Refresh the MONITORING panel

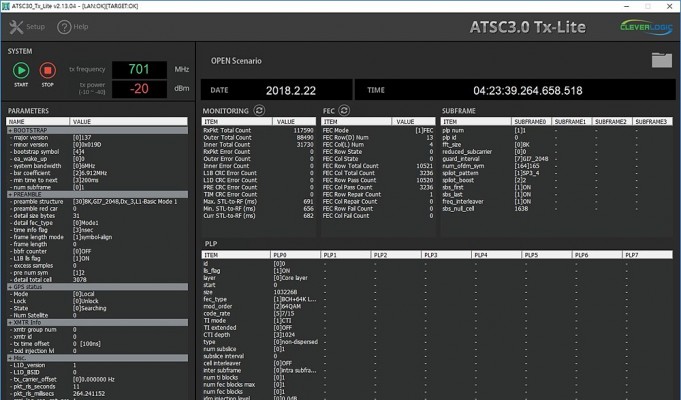(259, 110)
